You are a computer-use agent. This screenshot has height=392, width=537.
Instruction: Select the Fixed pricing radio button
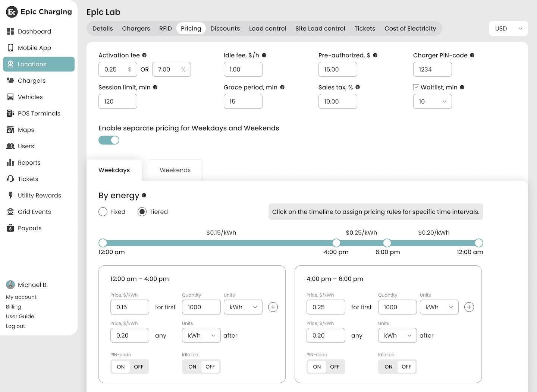103,212
